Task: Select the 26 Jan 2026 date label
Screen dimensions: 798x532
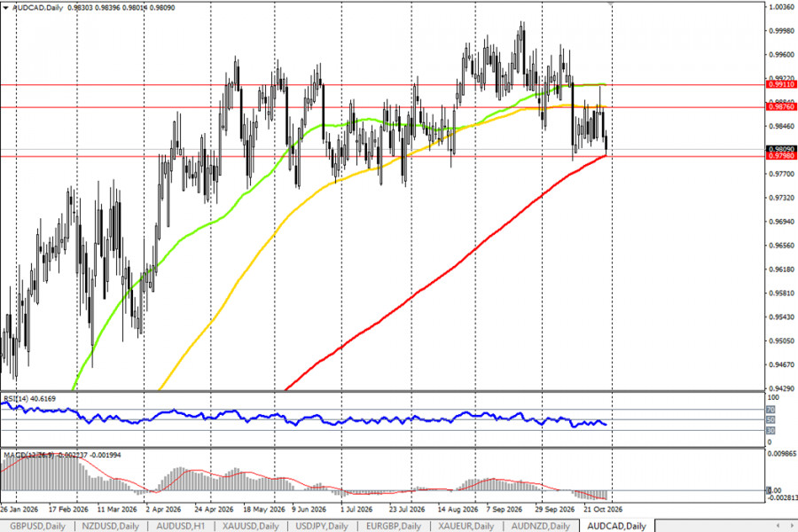Action: click(20, 509)
